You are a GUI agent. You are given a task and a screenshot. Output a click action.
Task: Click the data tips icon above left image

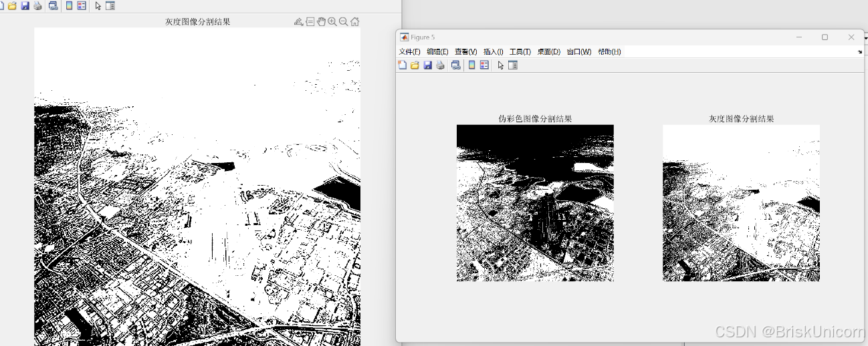[310, 21]
